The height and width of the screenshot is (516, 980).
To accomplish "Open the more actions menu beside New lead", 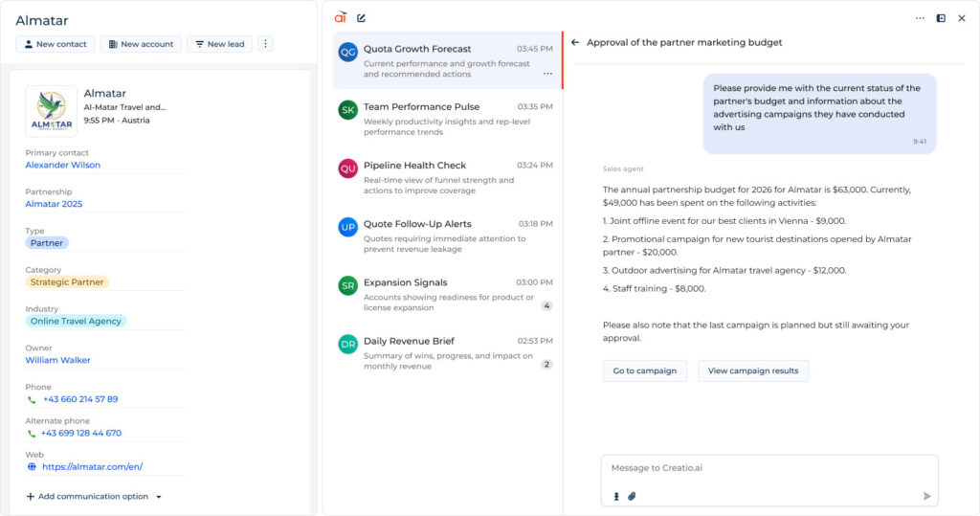I will point(265,44).
